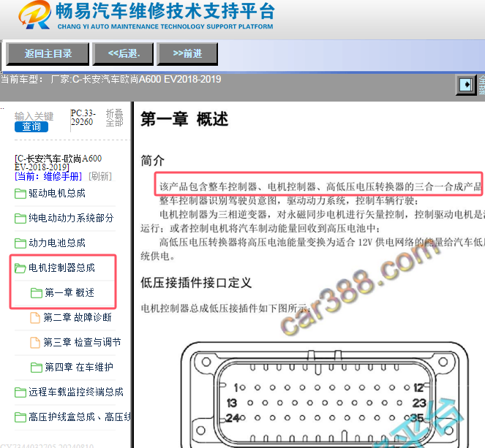The width and height of the screenshot is (485, 448).
Task: Click the 刷新 refresh link
Action: click(100, 176)
